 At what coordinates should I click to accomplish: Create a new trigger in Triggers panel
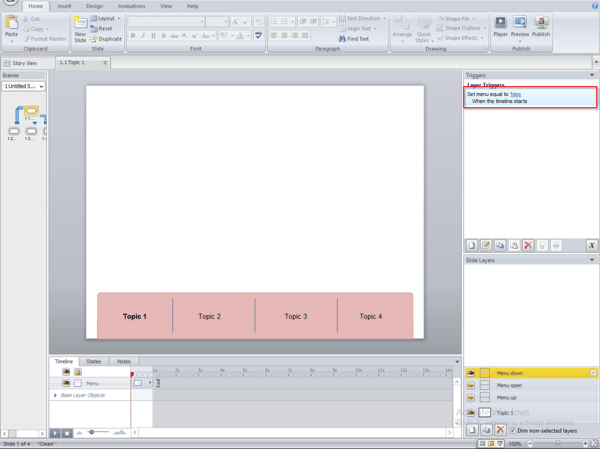pos(472,245)
